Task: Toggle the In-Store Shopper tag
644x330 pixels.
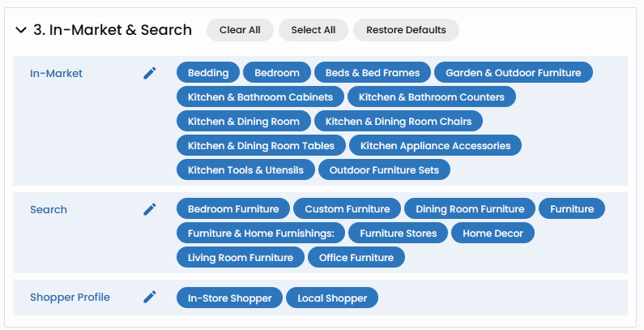Action: pos(230,298)
